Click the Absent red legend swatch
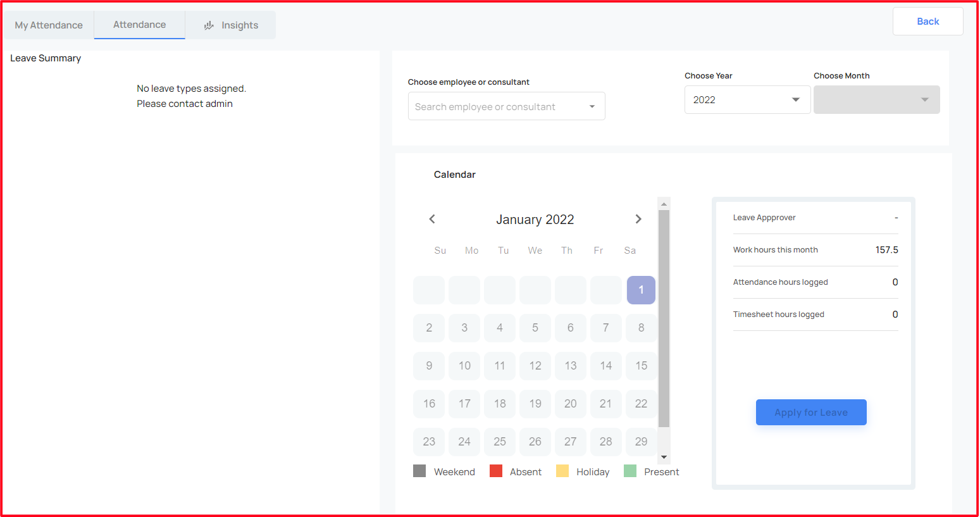Viewport: 980px width, 517px height. tap(496, 471)
